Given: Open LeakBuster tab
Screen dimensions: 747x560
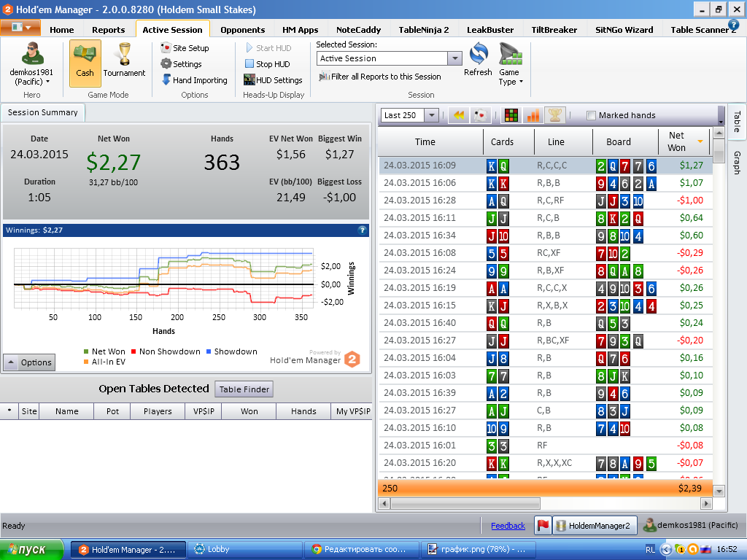Looking at the screenshot, I should pyautogui.click(x=490, y=29).
